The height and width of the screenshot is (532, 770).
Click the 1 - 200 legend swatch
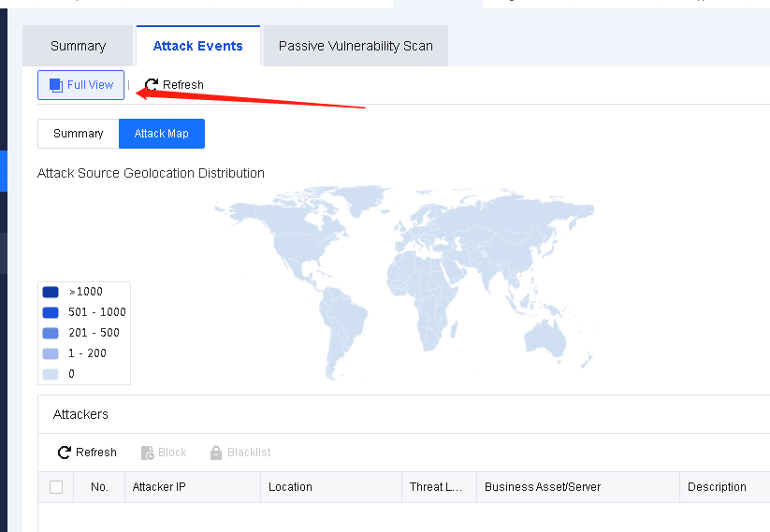pyautogui.click(x=51, y=353)
